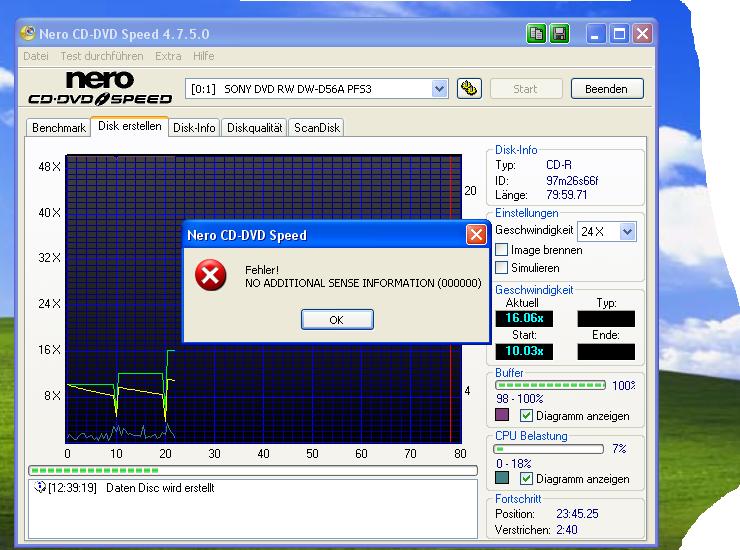The height and width of the screenshot is (550, 740).
Task: Click the empty Ende speed field
Action: click(x=606, y=351)
